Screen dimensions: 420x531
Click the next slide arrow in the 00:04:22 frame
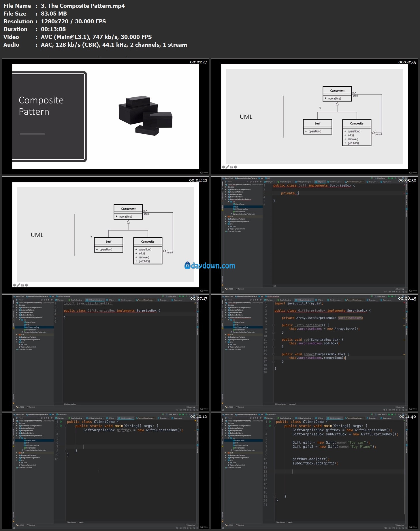point(27,285)
